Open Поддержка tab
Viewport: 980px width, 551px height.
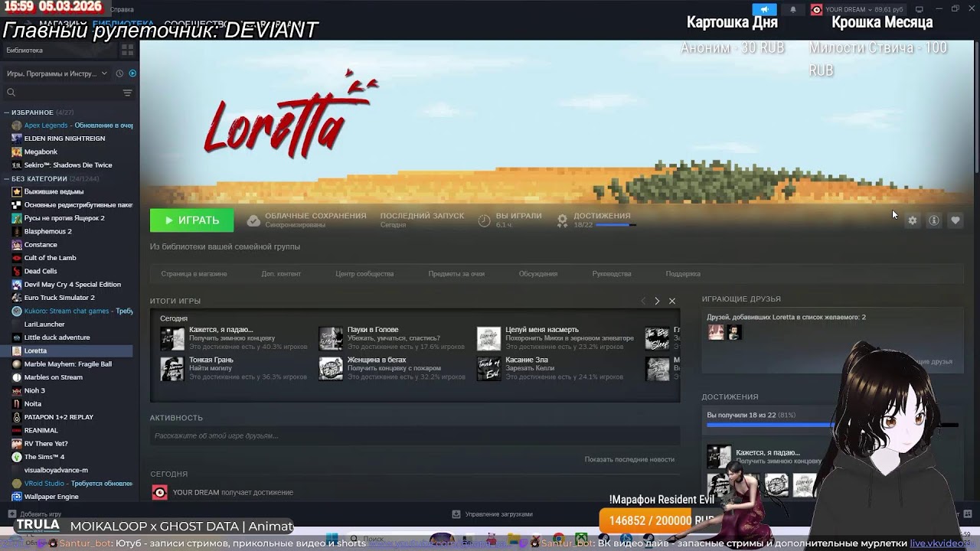point(683,274)
